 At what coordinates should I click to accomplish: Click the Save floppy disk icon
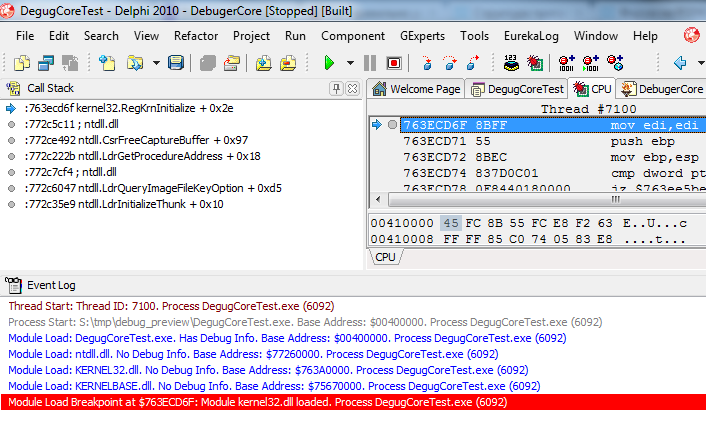coord(176,63)
